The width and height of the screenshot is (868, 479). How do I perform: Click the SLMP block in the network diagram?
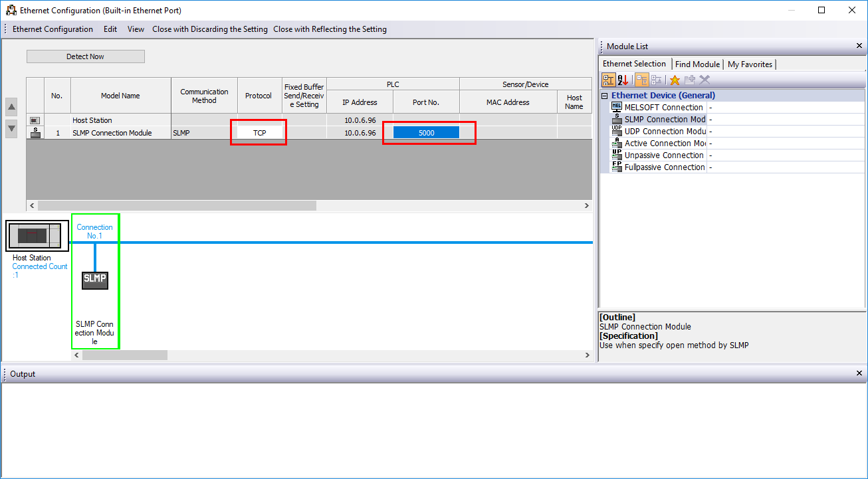94,279
